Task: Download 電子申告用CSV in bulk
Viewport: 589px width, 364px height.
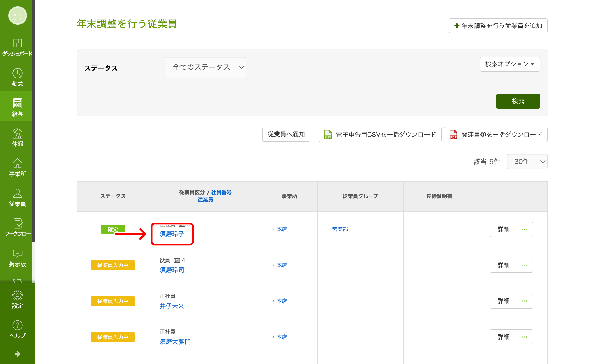Action: pyautogui.click(x=380, y=135)
